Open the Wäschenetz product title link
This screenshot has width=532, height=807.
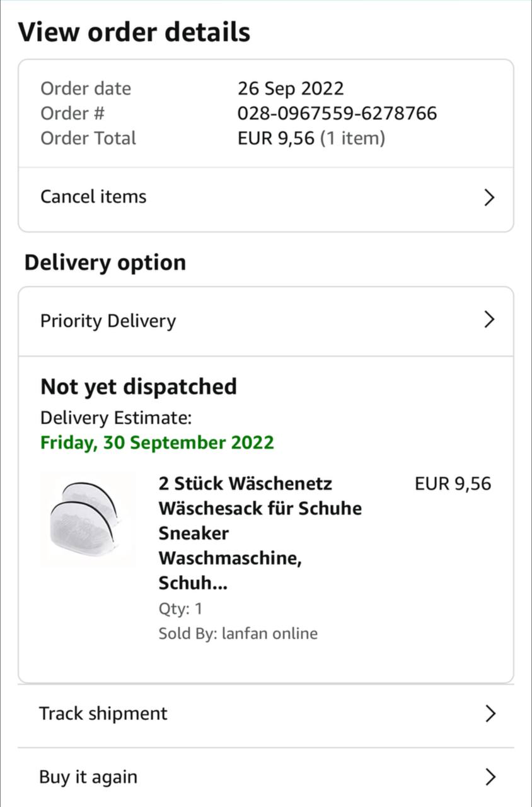tap(260, 533)
